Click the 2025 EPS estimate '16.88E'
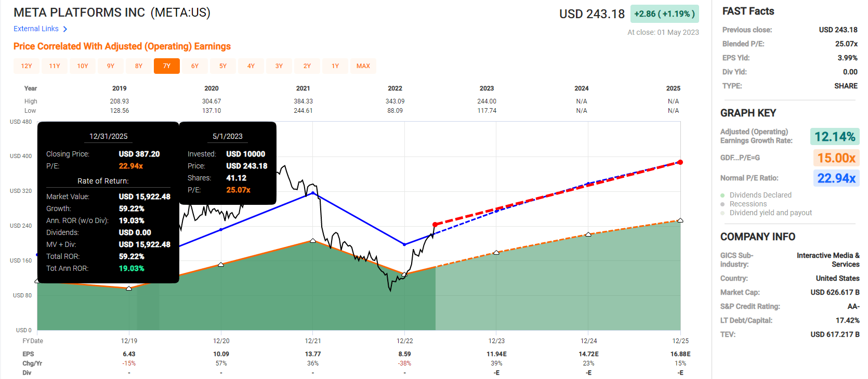This screenshot has height=379, width=868. [x=680, y=354]
